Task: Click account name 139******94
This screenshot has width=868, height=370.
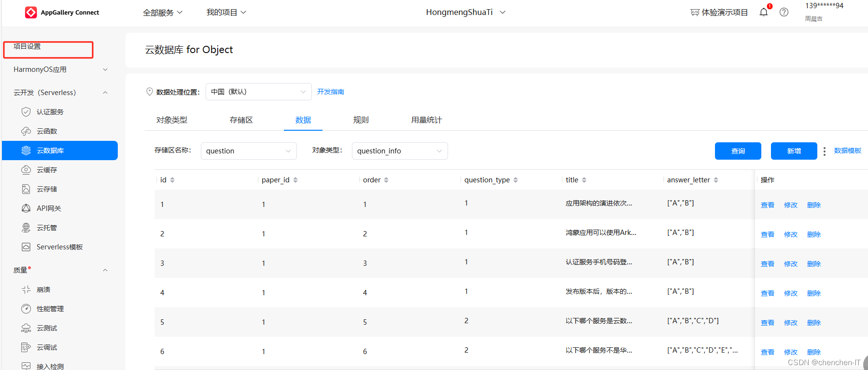Action: [x=824, y=6]
